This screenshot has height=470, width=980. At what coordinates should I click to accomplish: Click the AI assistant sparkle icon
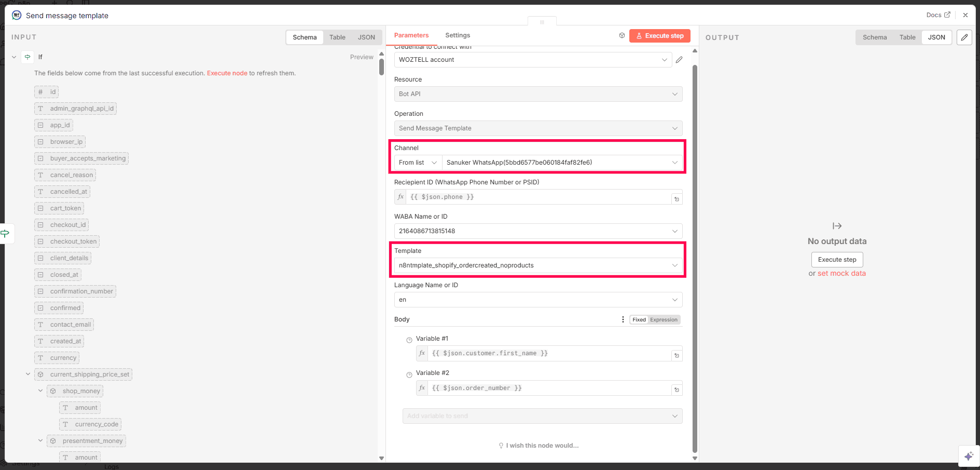(x=969, y=456)
